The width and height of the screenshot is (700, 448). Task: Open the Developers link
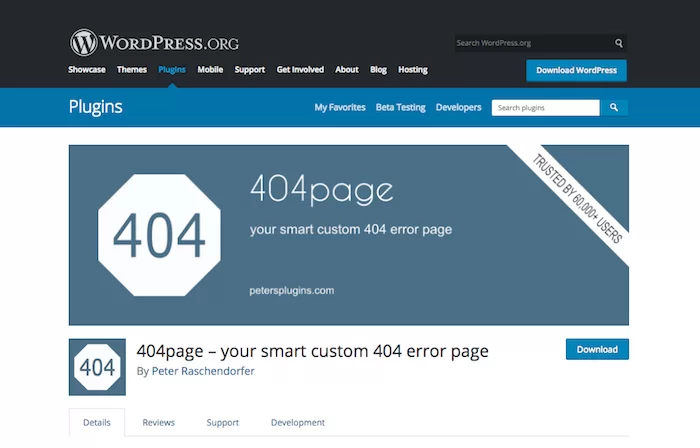[x=458, y=108]
